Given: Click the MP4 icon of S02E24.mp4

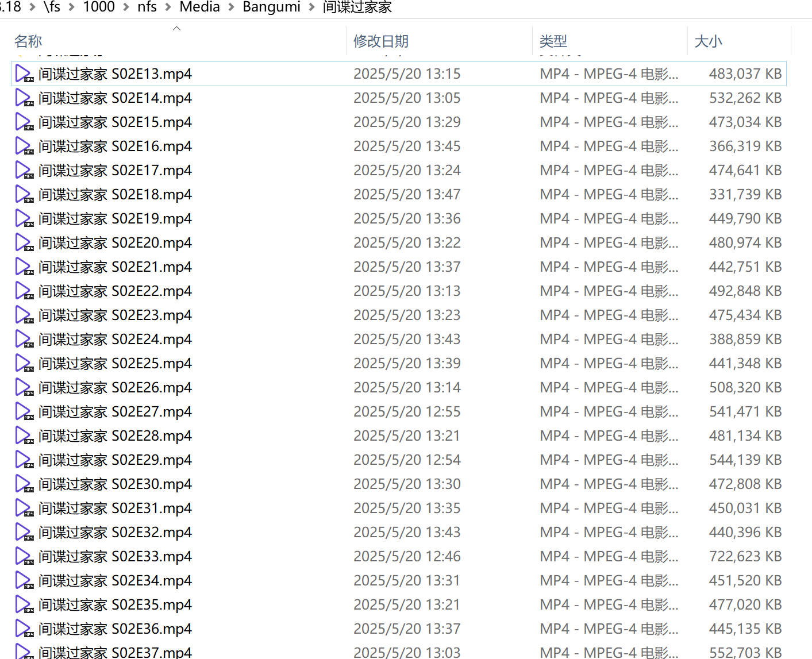Looking at the screenshot, I should pyautogui.click(x=24, y=339).
